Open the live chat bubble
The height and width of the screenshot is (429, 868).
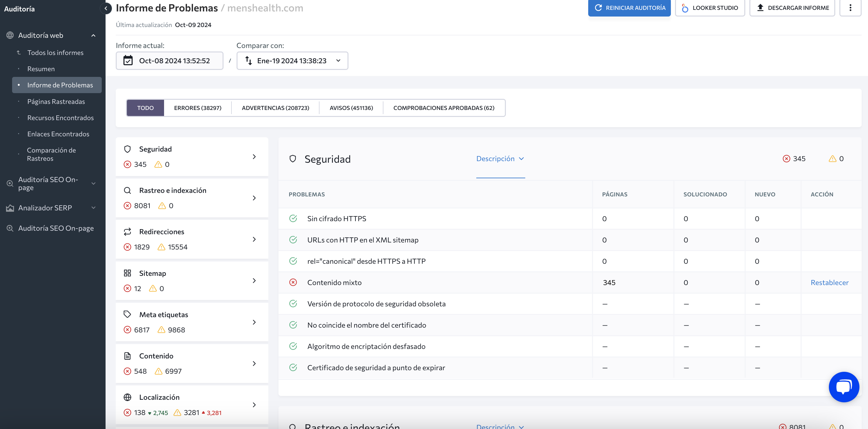click(x=844, y=387)
